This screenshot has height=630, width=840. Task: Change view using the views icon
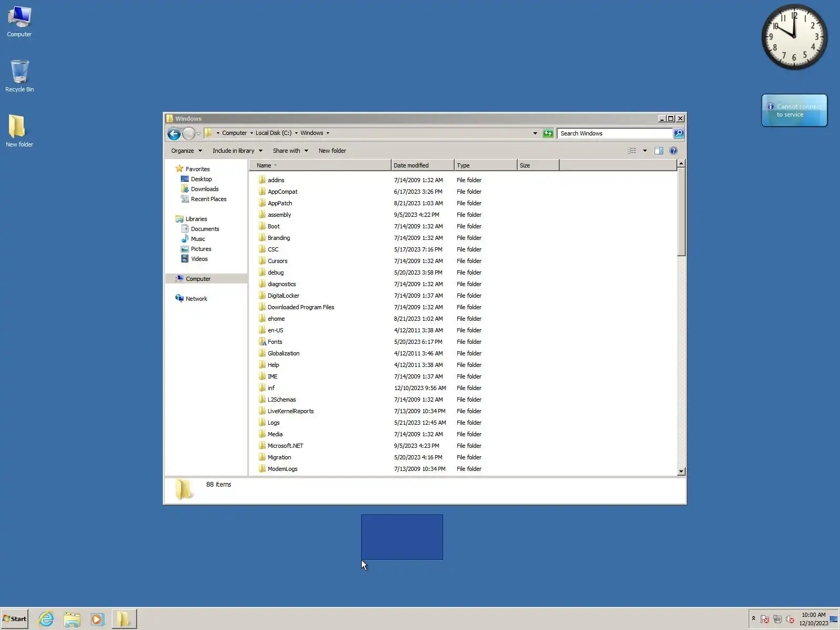632,151
